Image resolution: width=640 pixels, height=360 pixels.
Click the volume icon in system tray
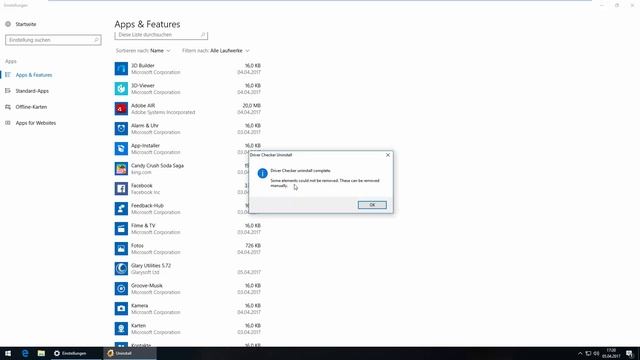pyautogui.click(x=596, y=353)
